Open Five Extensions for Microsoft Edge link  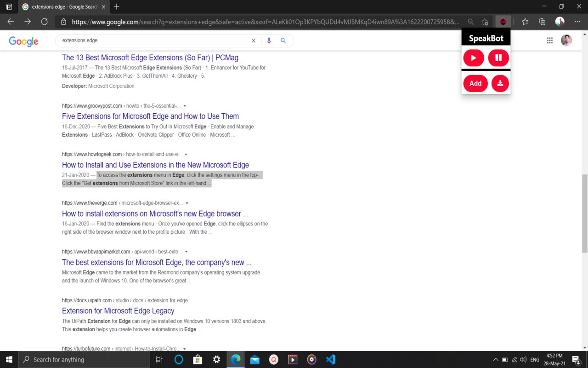coord(150,116)
